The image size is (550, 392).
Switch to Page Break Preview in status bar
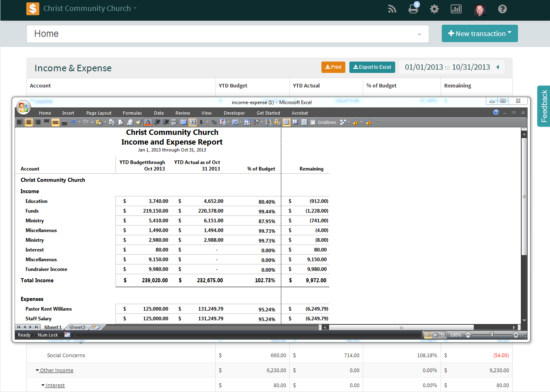pos(443,335)
